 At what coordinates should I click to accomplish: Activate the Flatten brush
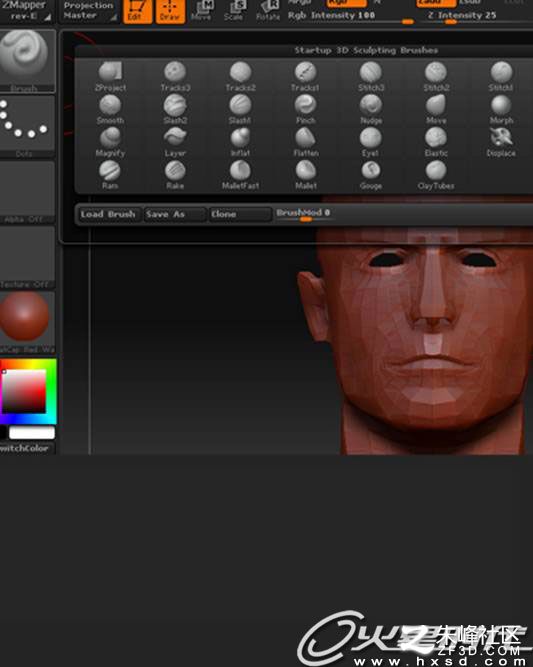click(x=305, y=142)
